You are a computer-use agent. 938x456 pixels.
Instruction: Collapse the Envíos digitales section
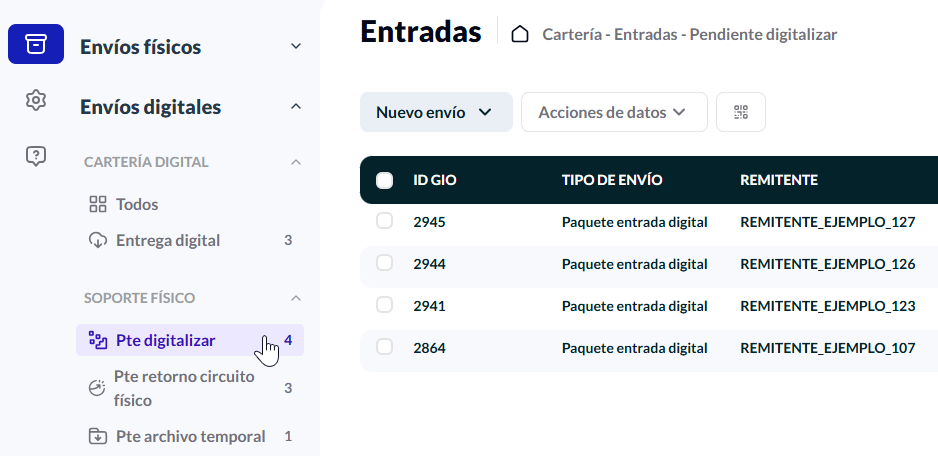click(x=296, y=107)
